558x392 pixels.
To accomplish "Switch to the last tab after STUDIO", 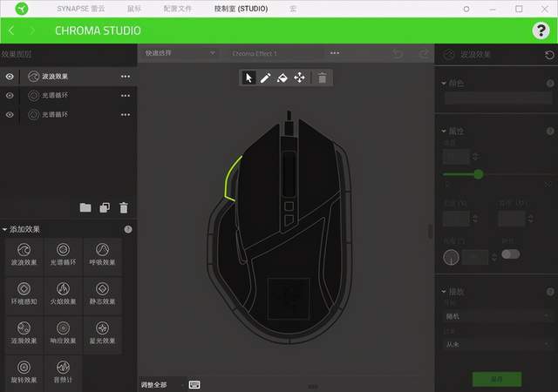I will [293, 9].
